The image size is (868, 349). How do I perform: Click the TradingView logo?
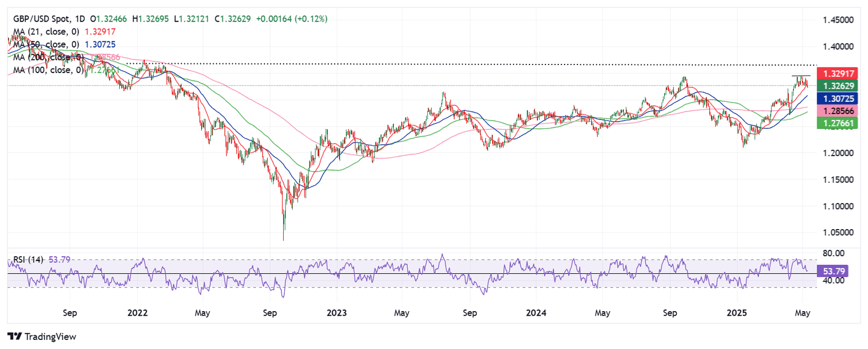[42, 337]
